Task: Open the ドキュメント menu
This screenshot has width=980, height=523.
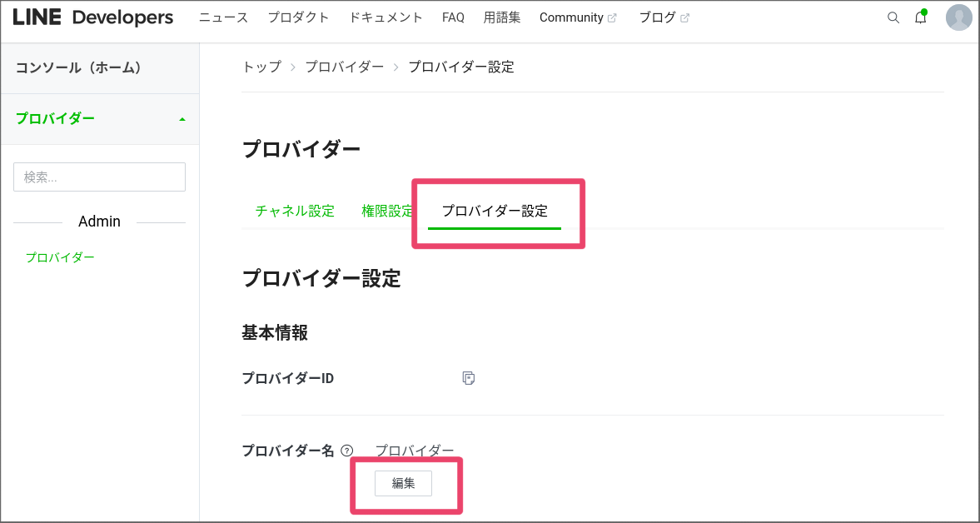Action: click(386, 17)
